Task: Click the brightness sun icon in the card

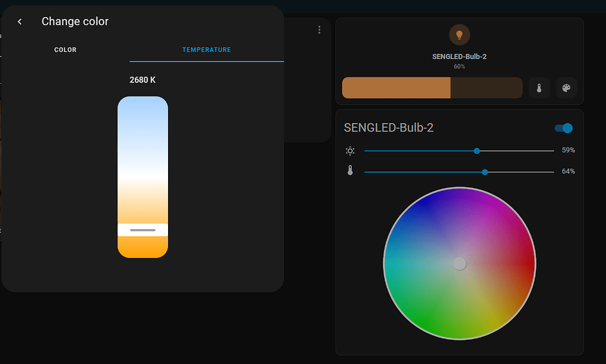Action: [x=350, y=150]
